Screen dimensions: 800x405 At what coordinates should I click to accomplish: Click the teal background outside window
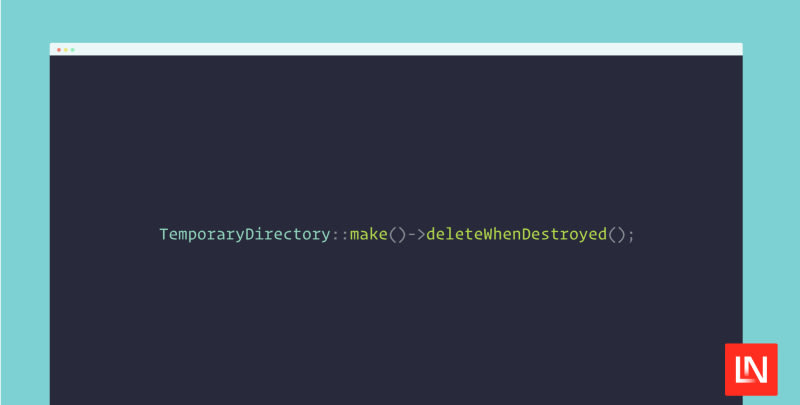pyautogui.click(x=396, y=20)
